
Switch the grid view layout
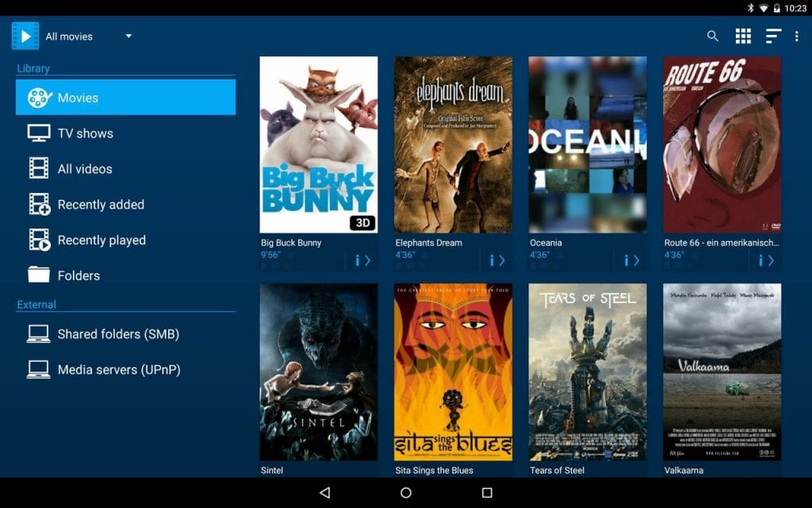(x=742, y=36)
